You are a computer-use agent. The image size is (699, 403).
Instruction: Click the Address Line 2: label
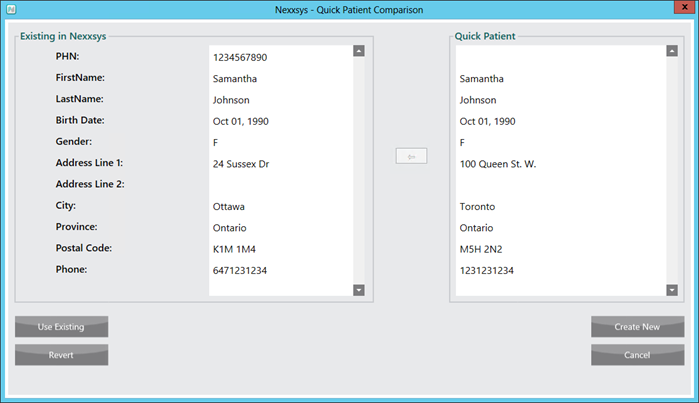tap(90, 184)
